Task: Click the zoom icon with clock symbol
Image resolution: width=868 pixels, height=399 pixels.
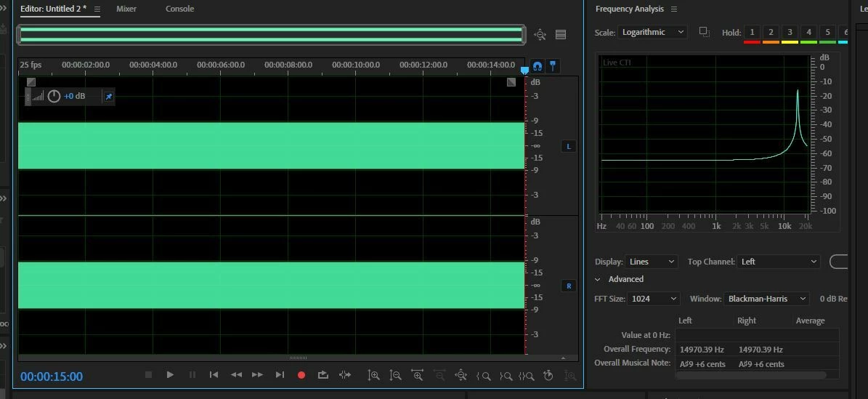Action: [x=548, y=376]
